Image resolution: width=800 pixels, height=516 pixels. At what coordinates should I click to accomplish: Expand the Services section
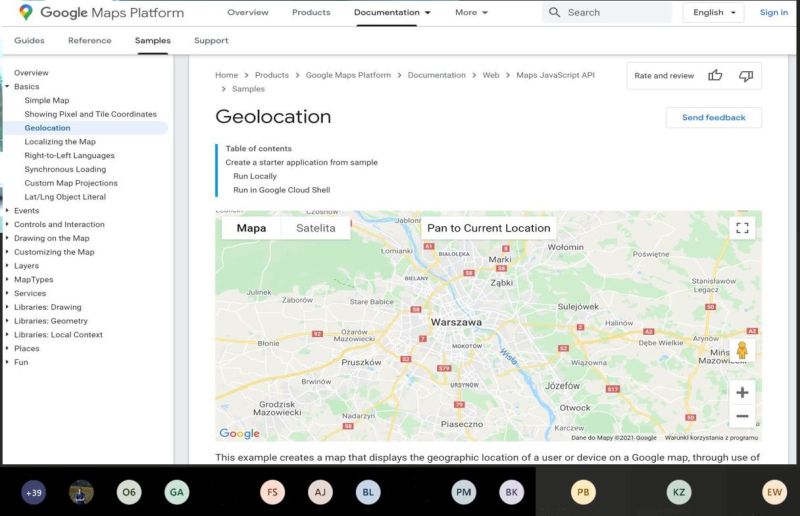point(8,293)
